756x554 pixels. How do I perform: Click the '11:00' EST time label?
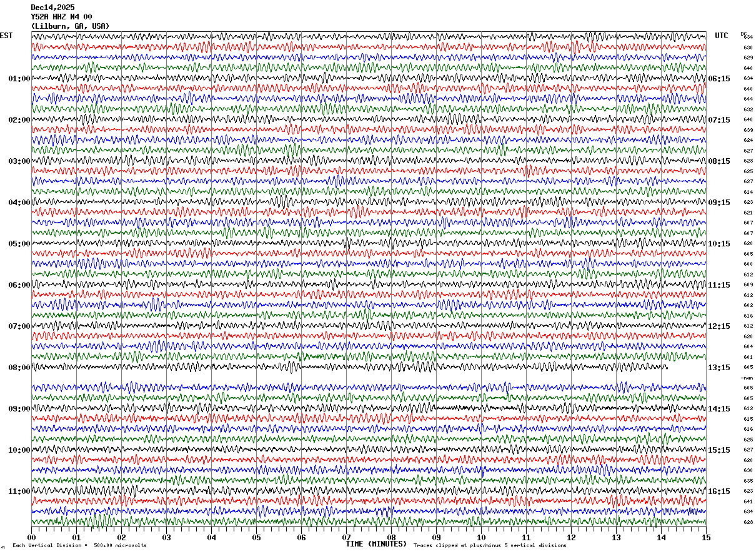point(19,491)
